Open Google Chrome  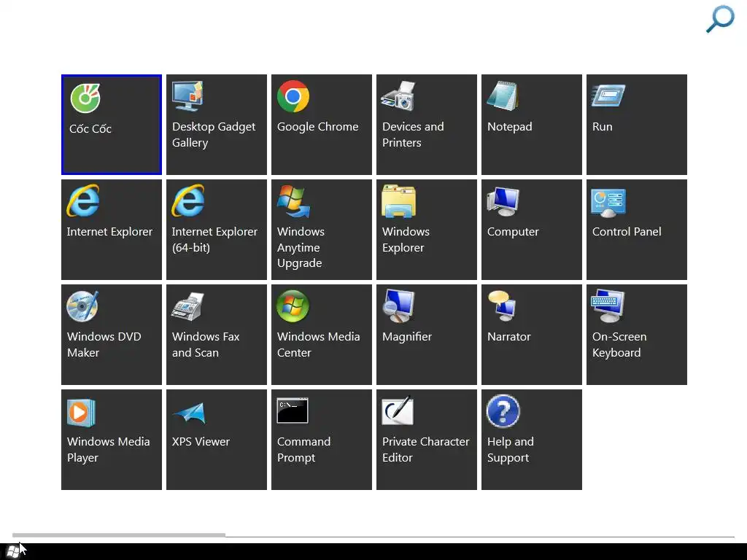[x=322, y=125]
